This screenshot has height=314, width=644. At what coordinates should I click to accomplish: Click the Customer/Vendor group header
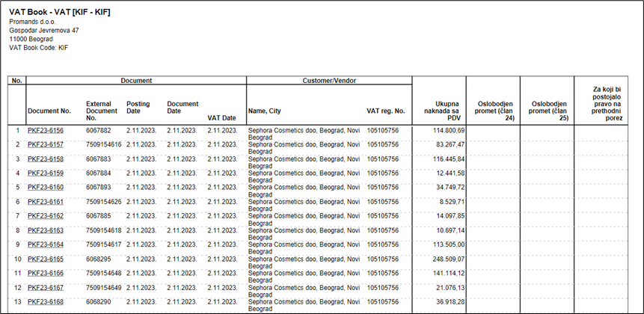click(x=329, y=81)
